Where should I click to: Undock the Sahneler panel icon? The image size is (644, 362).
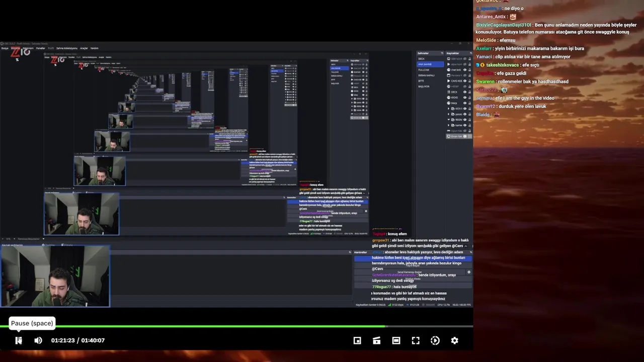pos(442,53)
